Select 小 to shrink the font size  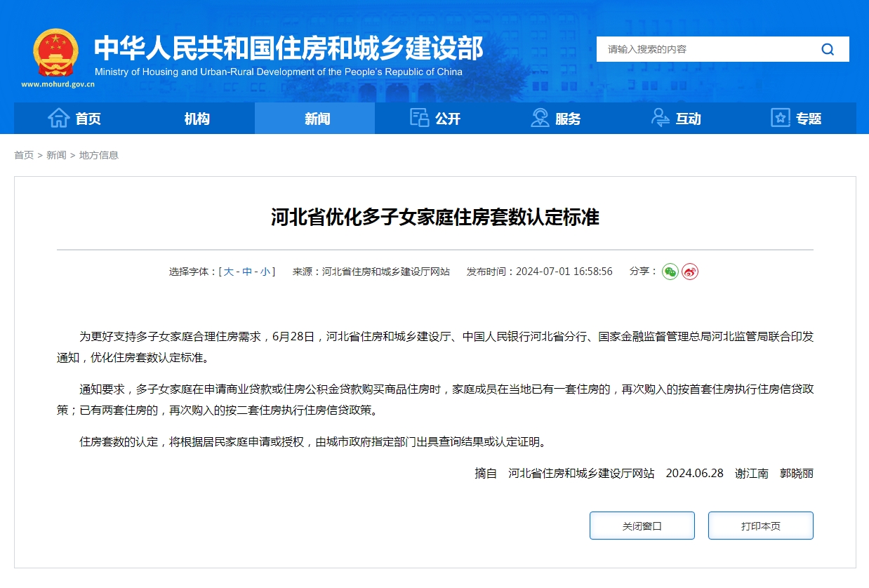point(266,271)
